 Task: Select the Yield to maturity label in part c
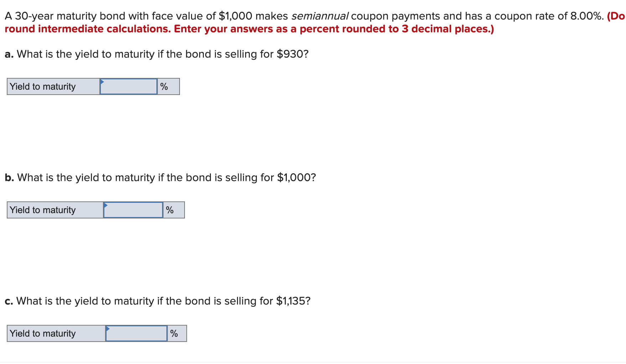point(43,333)
